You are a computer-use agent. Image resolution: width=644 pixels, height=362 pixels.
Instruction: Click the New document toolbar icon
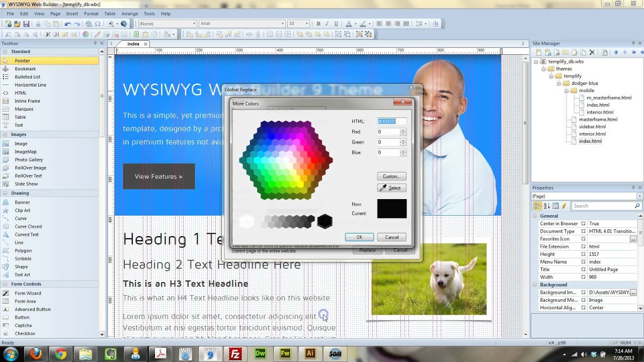coord(8,24)
